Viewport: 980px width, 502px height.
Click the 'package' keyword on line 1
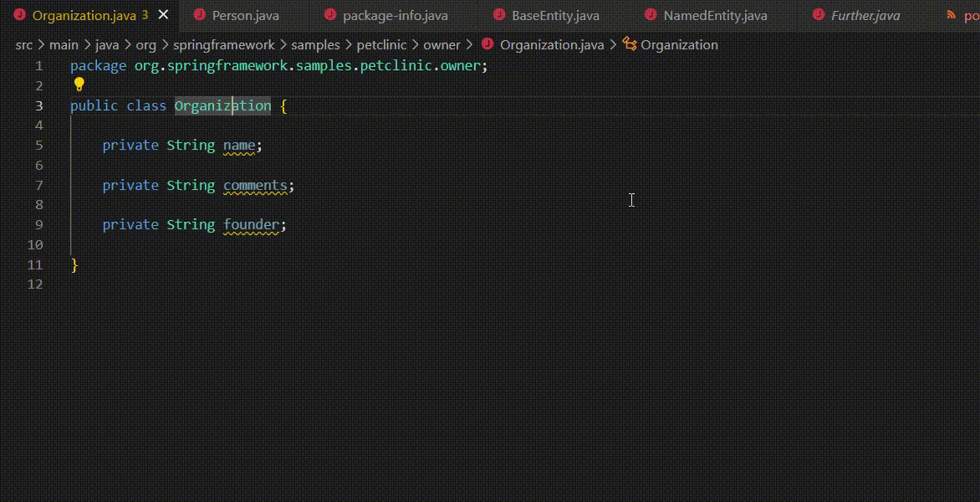pyautogui.click(x=98, y=66)
